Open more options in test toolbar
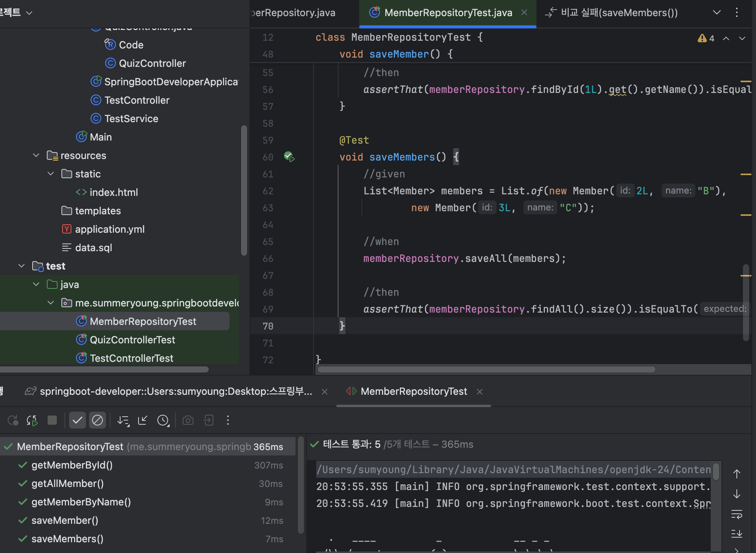The height and width of the screenshot is (553, 756). click(228, 421)
